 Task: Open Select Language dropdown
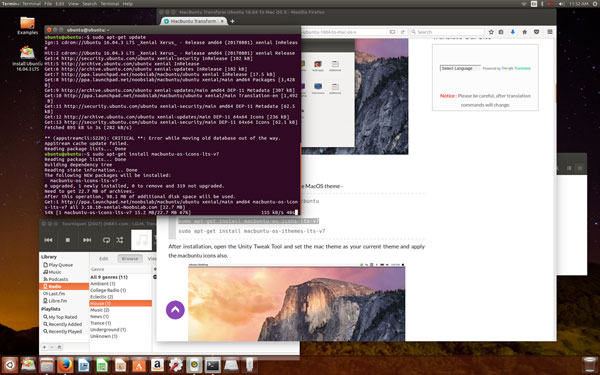click(x=460, y=68)
